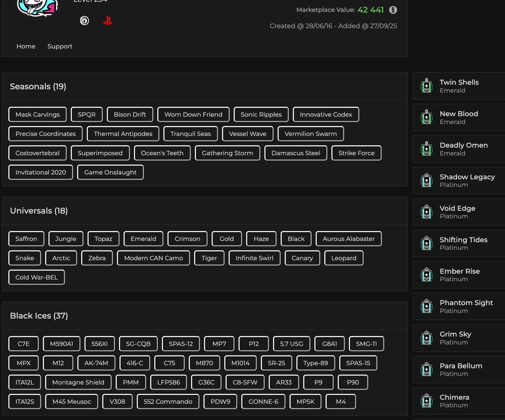
Task: Open the Home tab
Action: [x=26, y=46]
